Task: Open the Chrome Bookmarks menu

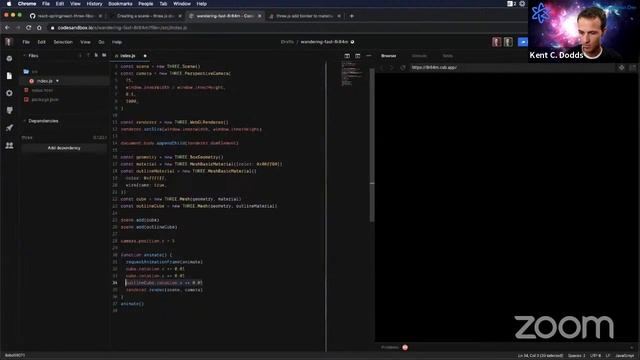Action: pyautogui.click(x=120, y=4)
